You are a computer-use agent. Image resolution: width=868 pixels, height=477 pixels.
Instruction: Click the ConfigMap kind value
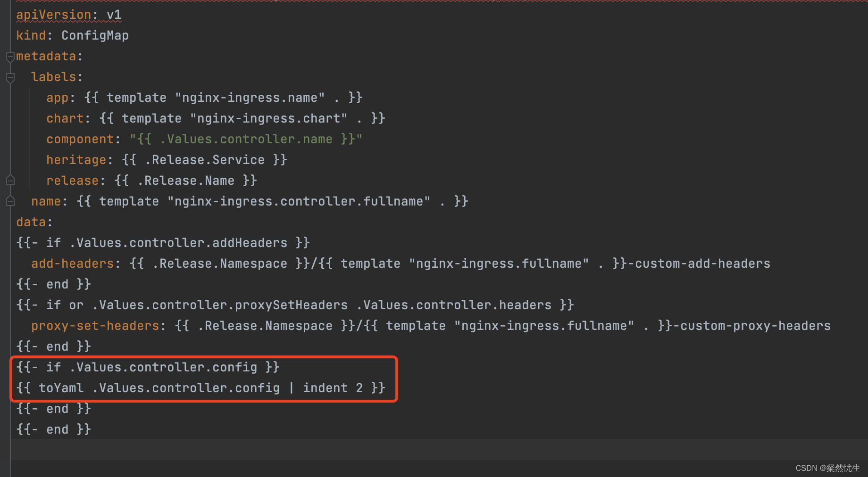point(95,36)
